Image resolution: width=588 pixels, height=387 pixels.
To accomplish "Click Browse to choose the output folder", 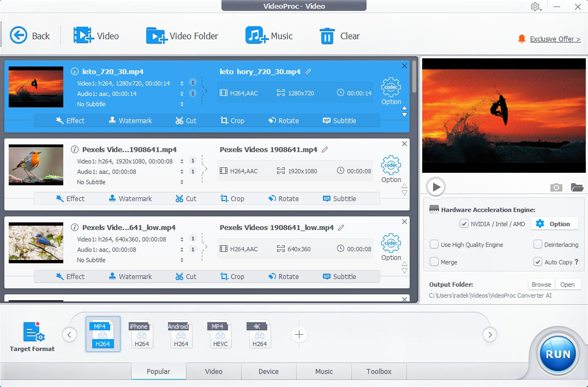I will tap(541, 285).
